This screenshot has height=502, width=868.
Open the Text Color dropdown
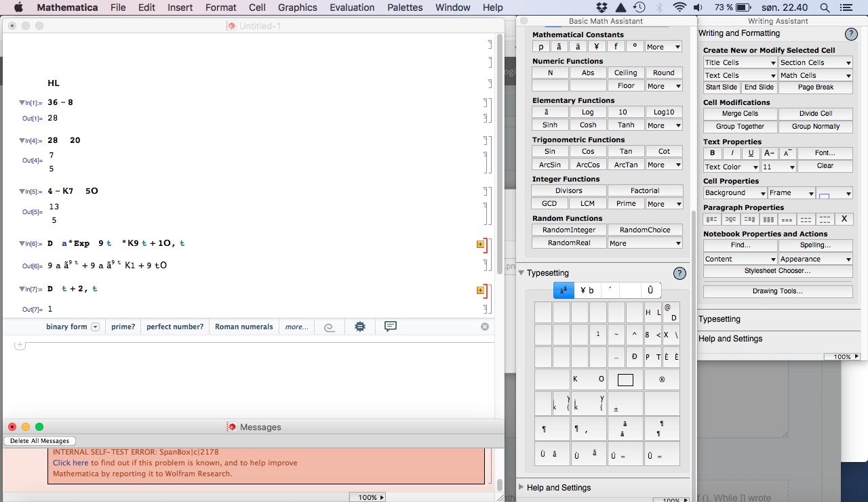pos(731,167)
